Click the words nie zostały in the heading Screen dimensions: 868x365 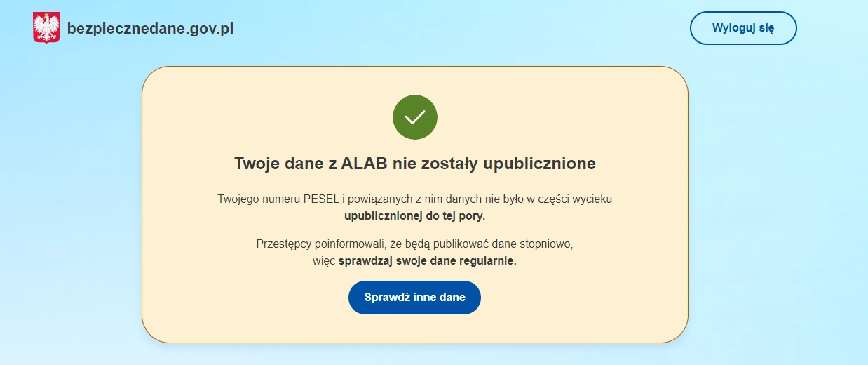[433, 164]
